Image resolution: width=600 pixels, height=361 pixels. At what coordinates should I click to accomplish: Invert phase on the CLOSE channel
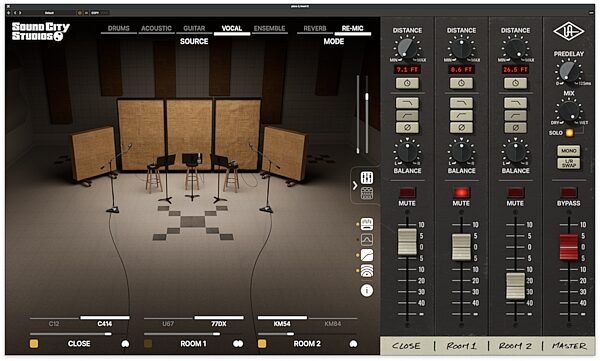click(407, 127)
